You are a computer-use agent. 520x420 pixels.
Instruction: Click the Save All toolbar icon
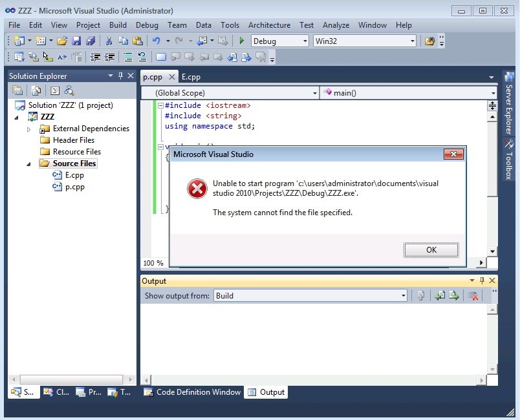tap(90, 41)
